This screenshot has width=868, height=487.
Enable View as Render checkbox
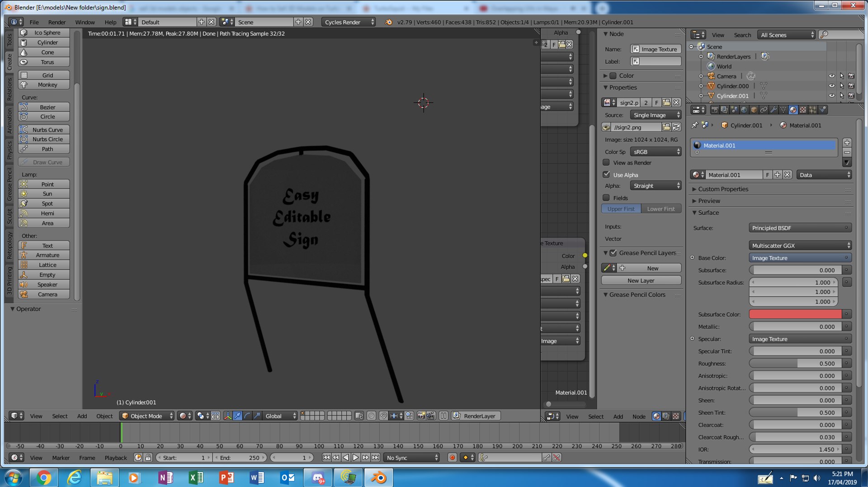[606, 162]
